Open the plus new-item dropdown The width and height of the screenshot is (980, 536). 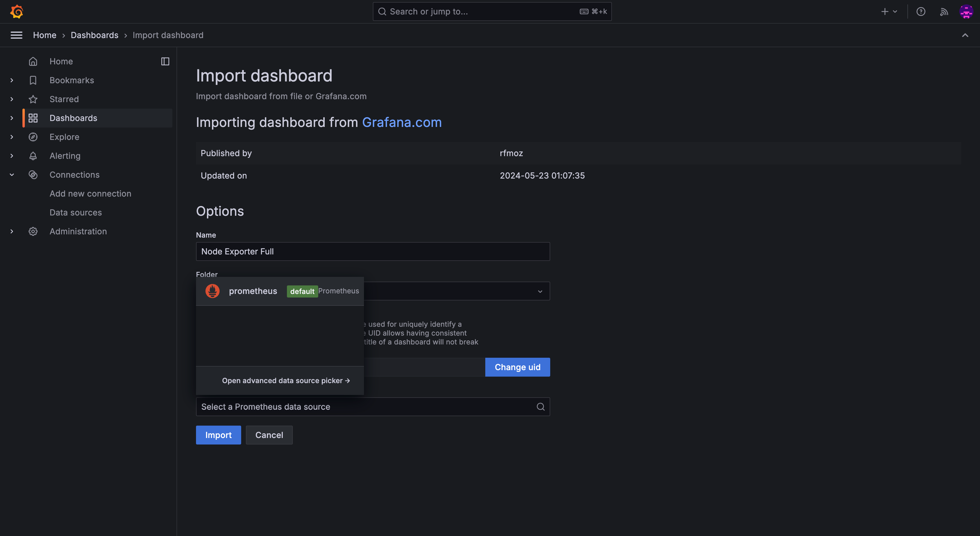point(889,12)
